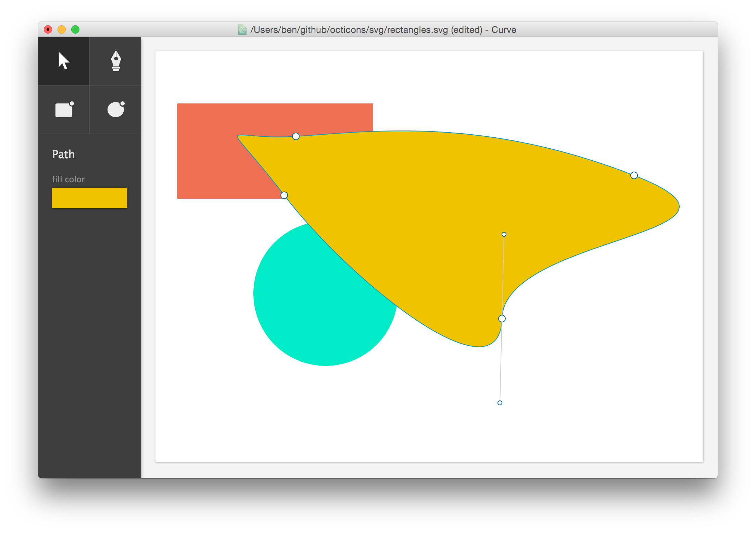Viewport: 756px width, 533px height.
Task: Choose the ellipse shape tool
Action: [x=116, y=110]
